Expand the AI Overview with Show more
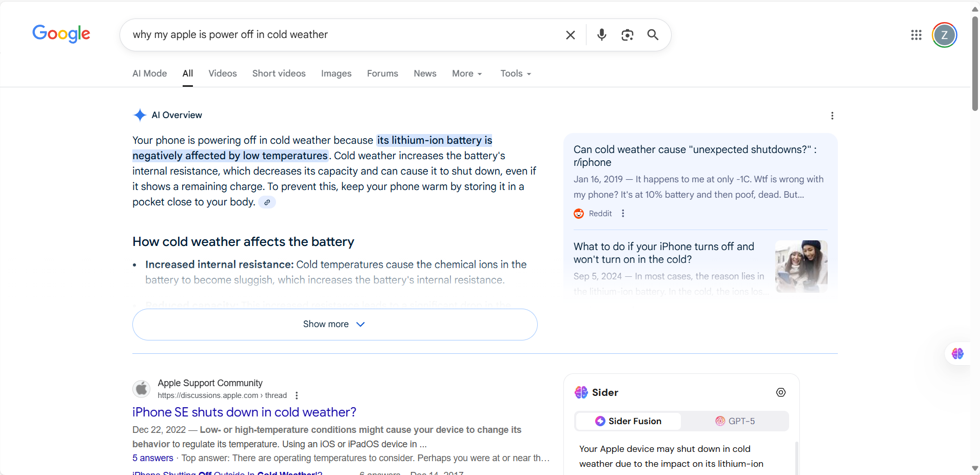This screenshot has height=475, width=980. click(x=334, y=324)
